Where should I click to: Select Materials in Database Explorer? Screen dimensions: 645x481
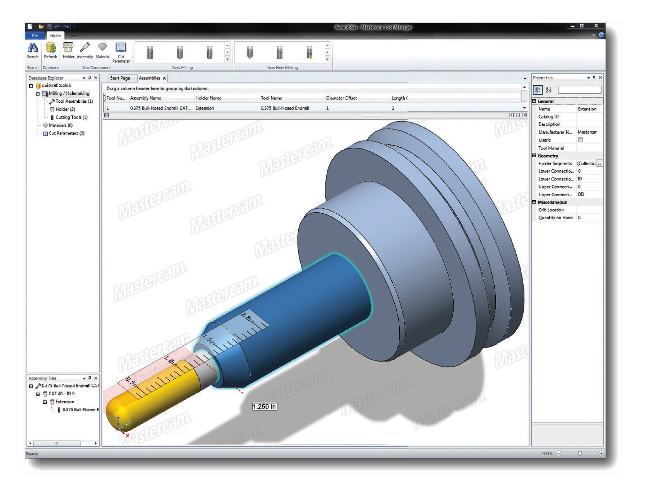point(60,125)
